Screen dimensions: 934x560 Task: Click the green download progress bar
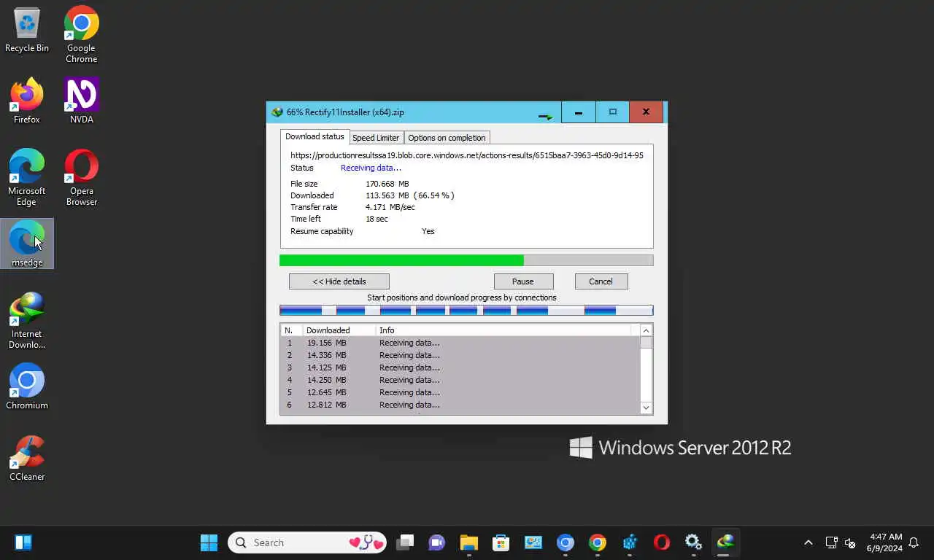466,260
